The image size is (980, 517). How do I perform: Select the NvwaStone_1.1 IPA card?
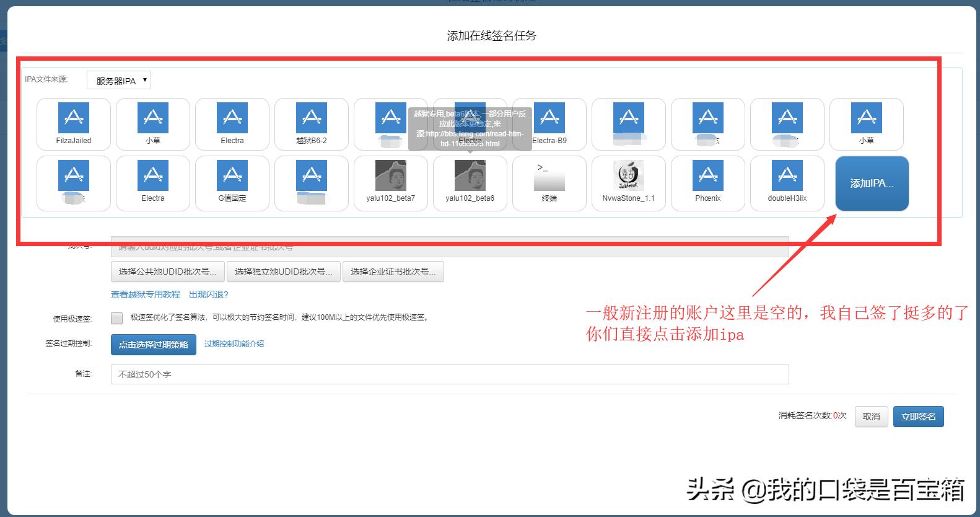[x=629, y=183]
